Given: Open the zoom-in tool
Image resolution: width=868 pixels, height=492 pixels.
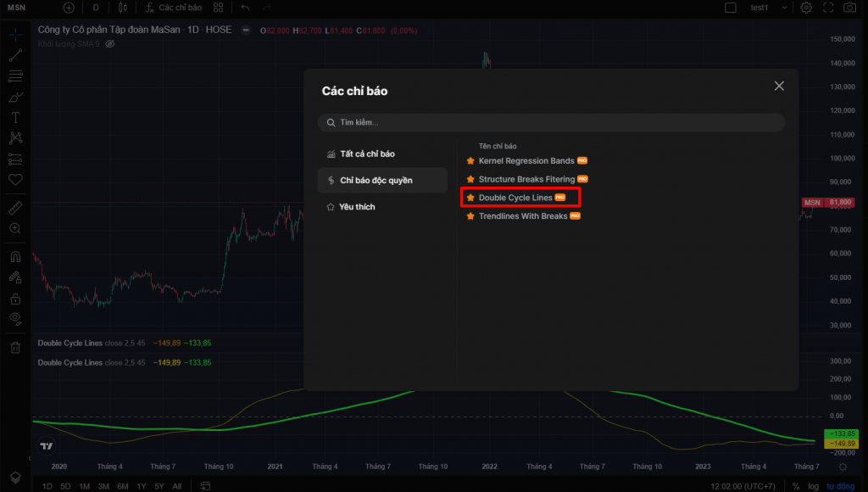Looking at the screenshot, I should click(x=14, y=227).
